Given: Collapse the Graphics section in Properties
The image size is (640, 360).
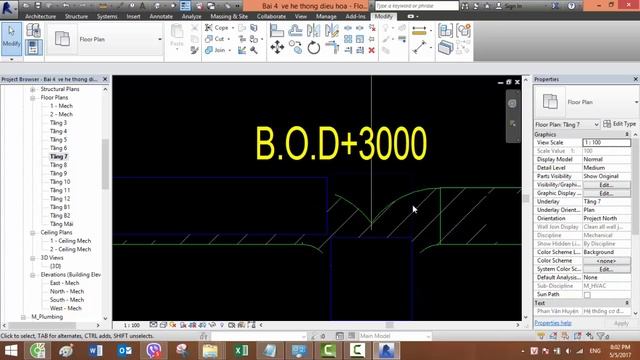Looking at the screenshot, I should point(627,134).
